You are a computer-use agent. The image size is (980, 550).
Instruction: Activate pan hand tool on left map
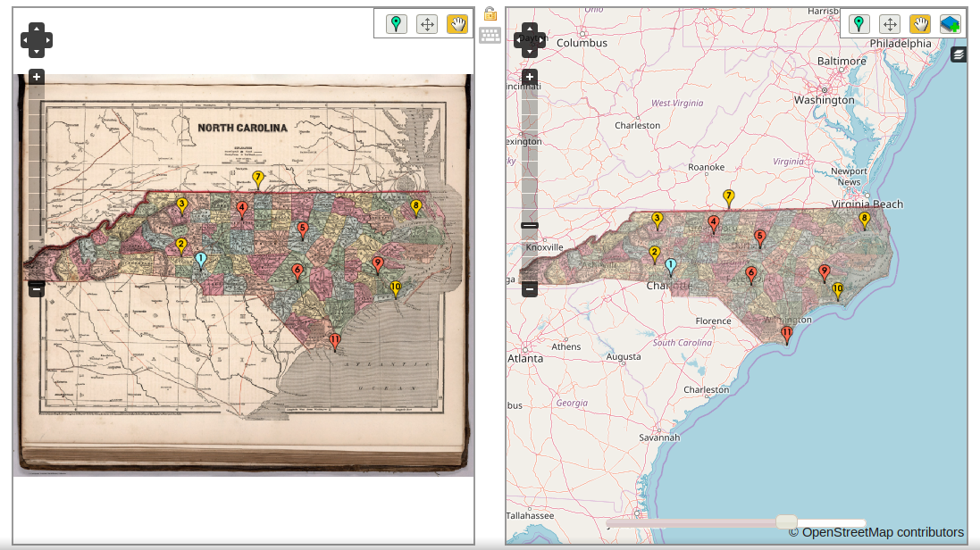pyautogui.click(x=457, y=24)
